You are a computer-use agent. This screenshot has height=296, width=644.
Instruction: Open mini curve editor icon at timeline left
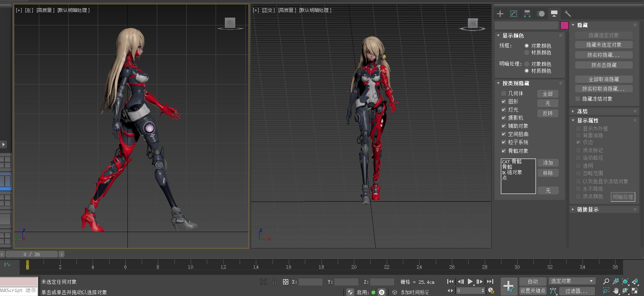(7, 265)
